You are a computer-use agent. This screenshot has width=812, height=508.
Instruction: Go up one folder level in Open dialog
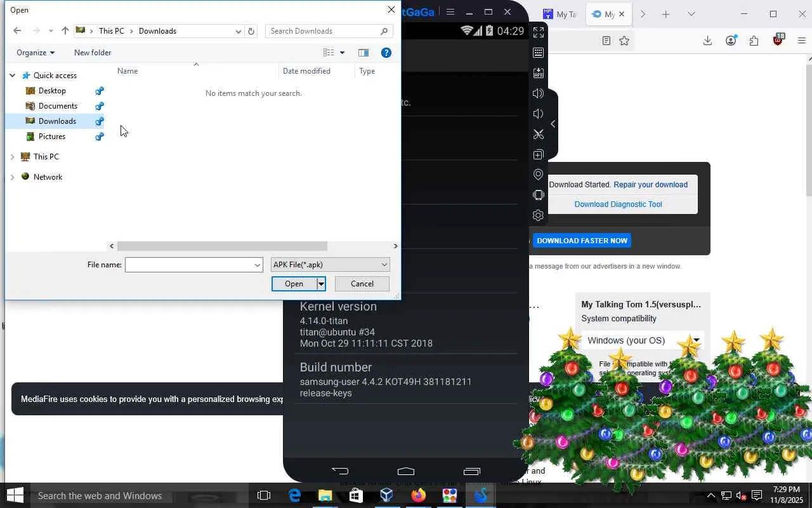(x=65, y=30)
